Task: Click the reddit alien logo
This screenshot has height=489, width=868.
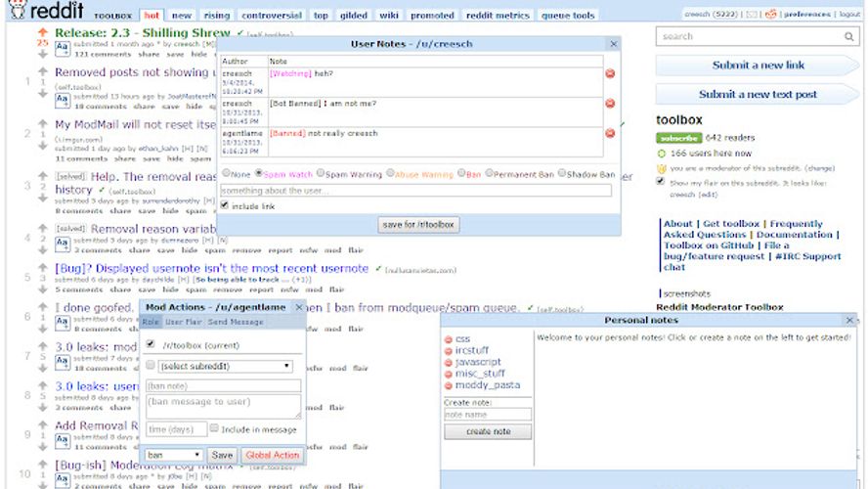Action: [18, 9]
